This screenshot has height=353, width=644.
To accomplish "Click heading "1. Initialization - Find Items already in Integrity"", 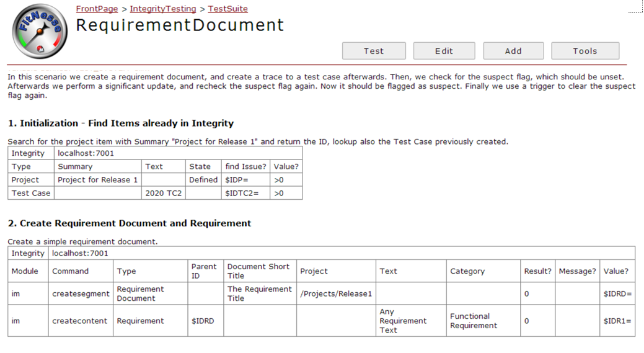I will tap(121, 123).
